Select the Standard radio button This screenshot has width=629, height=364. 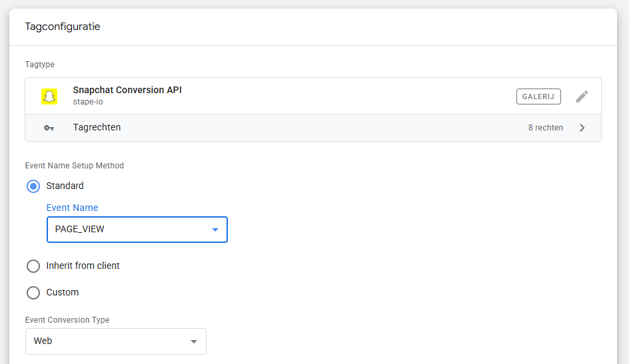click(x=33, y=186)
